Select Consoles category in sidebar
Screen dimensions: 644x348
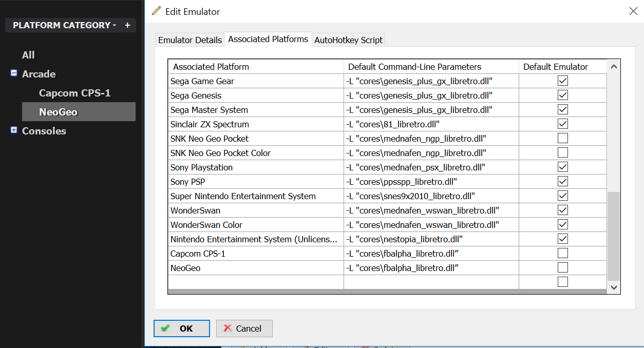[44, 131]
